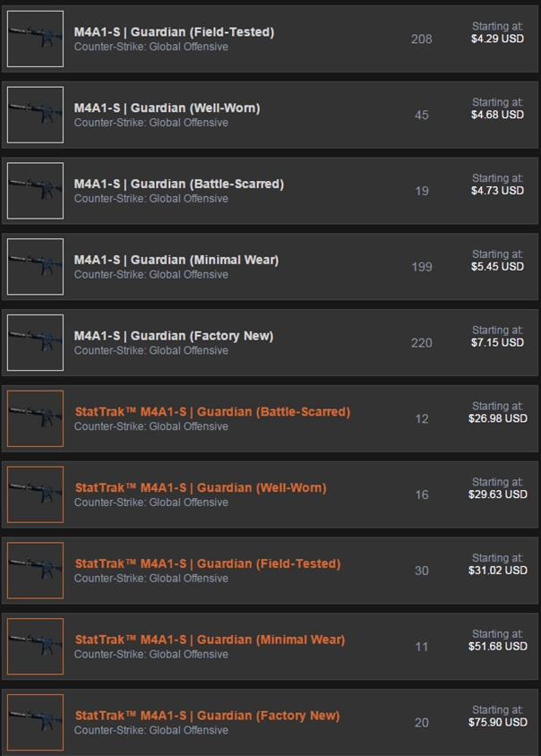The width and height of the screenshot is (541, 756).
Task: Open the StatTrak Guardian (Field-Tested) orange title
Action: pyautogui.click(x=208, y=563)
